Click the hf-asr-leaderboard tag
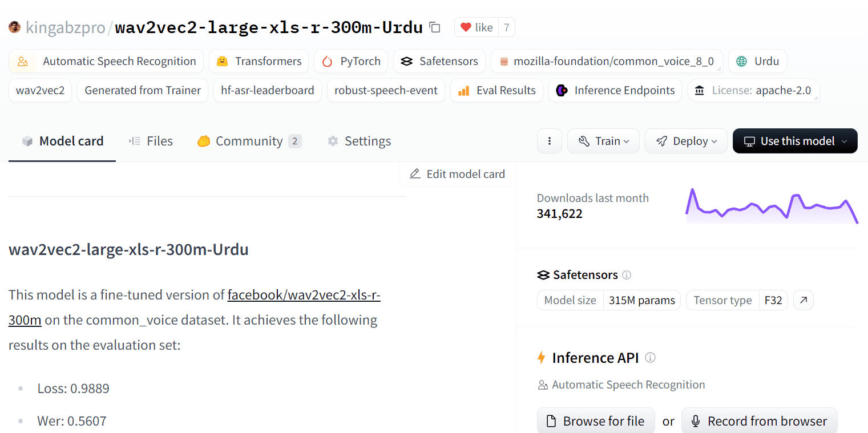Image resolution: width=868 pixels, height=433 pixels. pos(268,90)
